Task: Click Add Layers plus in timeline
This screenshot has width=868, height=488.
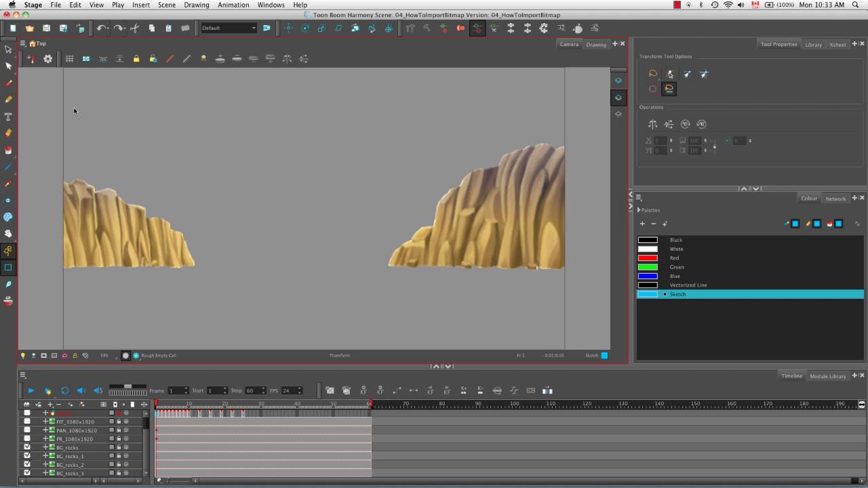Action: pos(50,404)
